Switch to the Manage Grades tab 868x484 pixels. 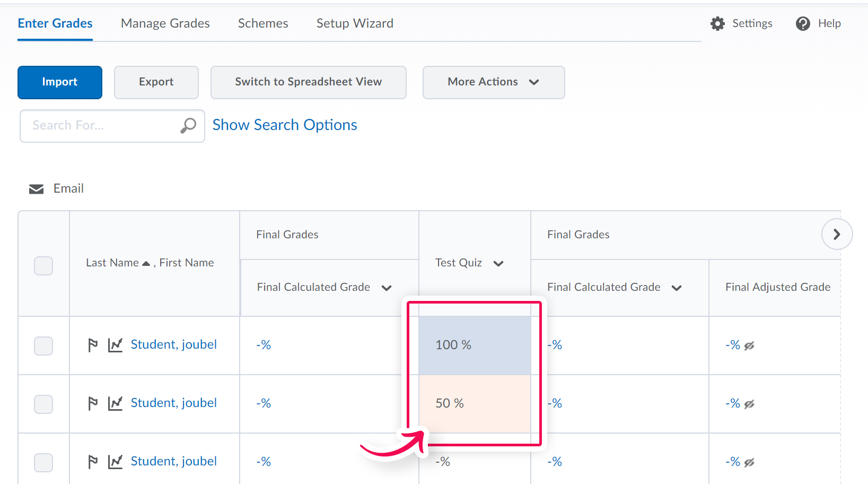tap(165, 23)
